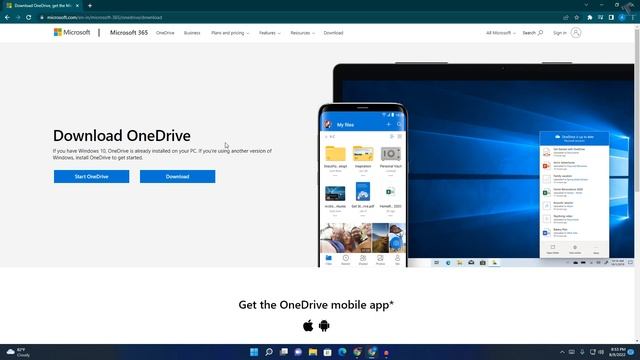Open the Business nav item
640x360 pixels.
pyautogui.click(x=192, y=33)
